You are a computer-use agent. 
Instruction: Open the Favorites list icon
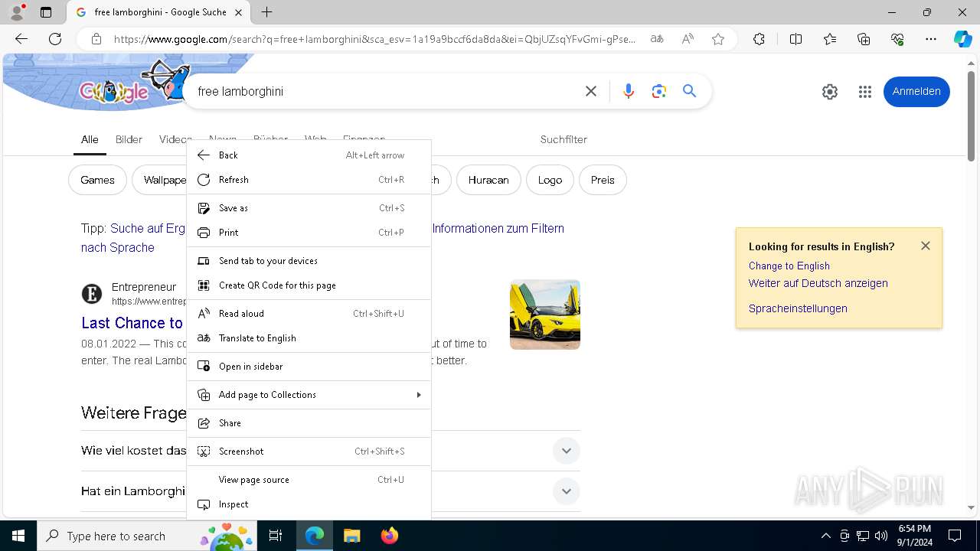click(830, 39)
